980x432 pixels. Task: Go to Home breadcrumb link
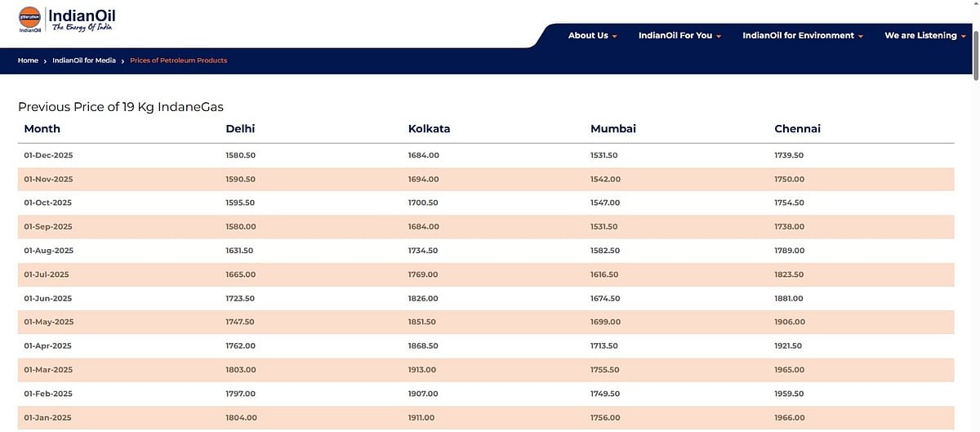click(x=28, y=60)
